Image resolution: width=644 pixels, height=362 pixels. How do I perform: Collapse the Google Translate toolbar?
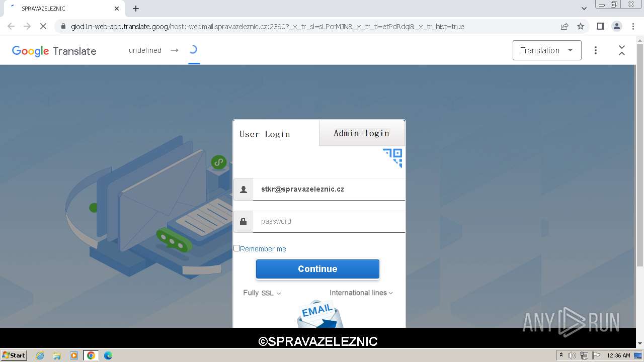(622, 50)
